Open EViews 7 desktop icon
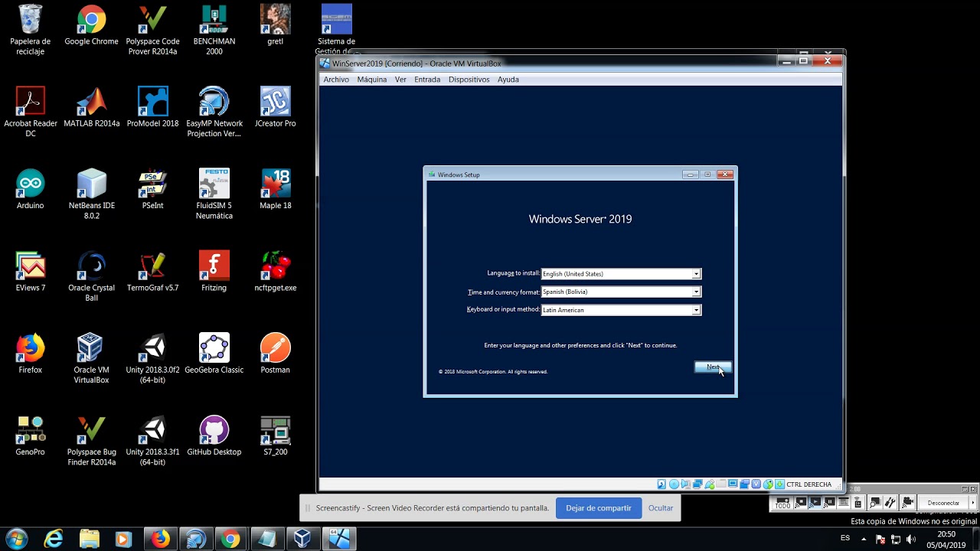This screenshot has height=551, width=980. 31,271
